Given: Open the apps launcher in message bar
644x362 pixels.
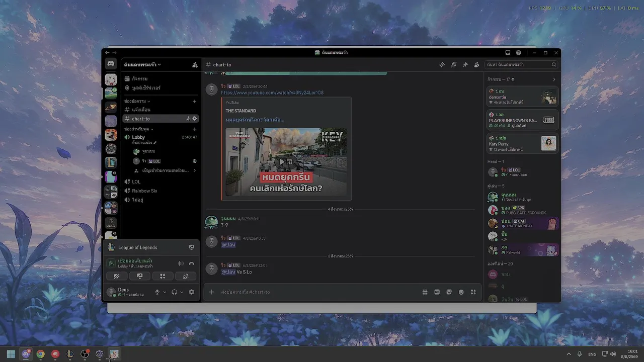Looking at the screenshot, I should (473, 292).
